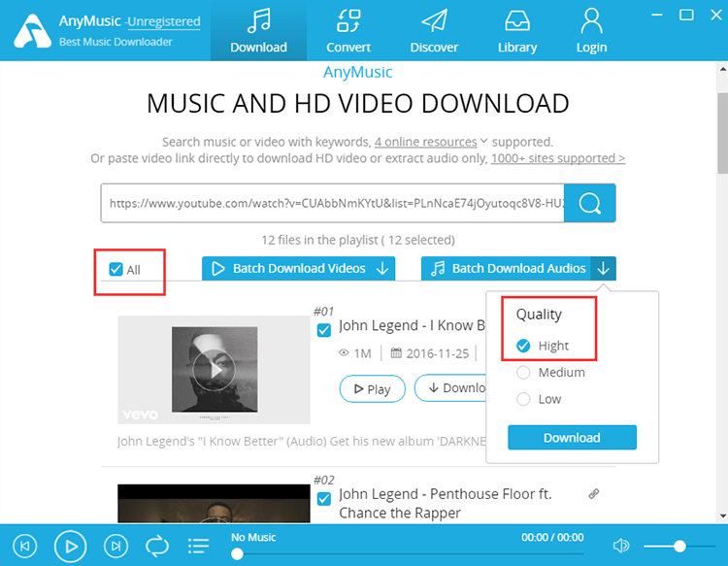728x566 pixels.
Task: Click the play button in player bar
Action: tap(70, 546)
